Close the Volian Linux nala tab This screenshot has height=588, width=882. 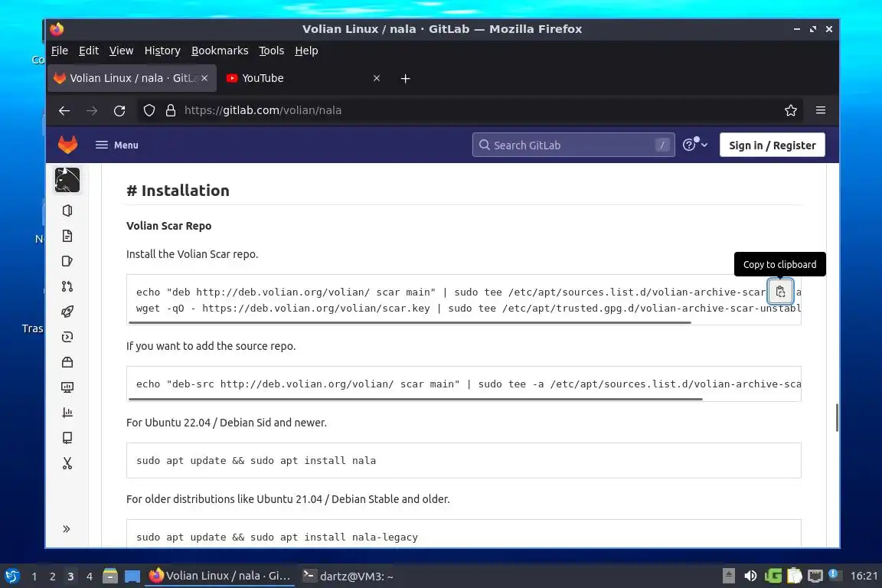coord(204,78)
